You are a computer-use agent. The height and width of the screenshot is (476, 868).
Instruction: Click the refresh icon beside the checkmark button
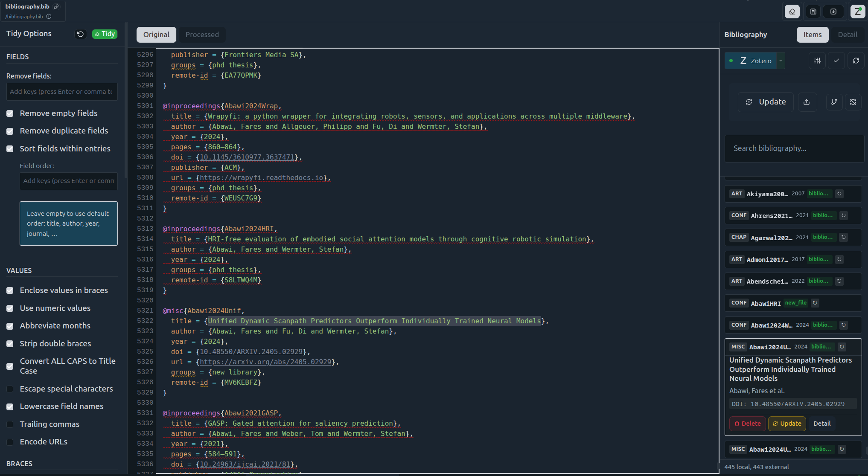[856, 61]
